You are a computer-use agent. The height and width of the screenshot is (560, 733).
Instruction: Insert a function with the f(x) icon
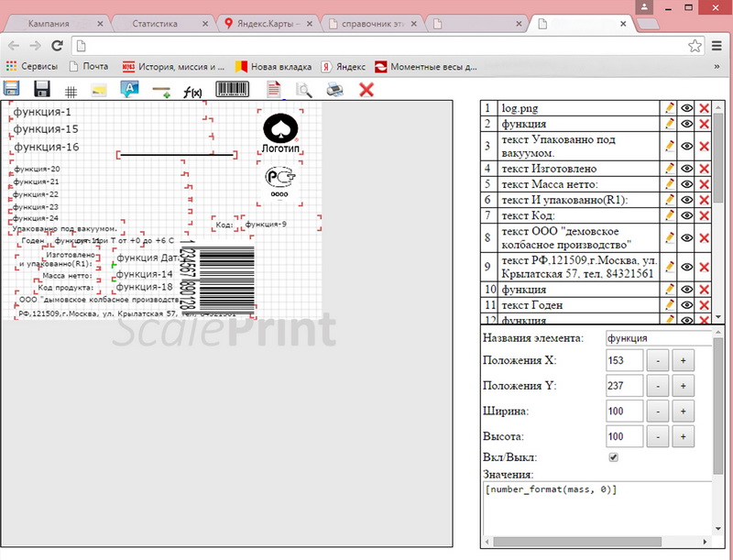coord(192,91)
